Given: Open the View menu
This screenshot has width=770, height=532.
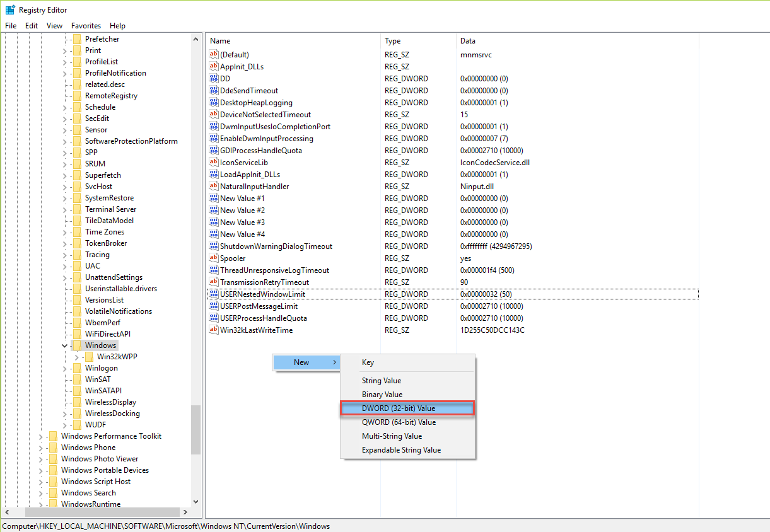Looking at the screenshot, I should [x=55, y=26].
